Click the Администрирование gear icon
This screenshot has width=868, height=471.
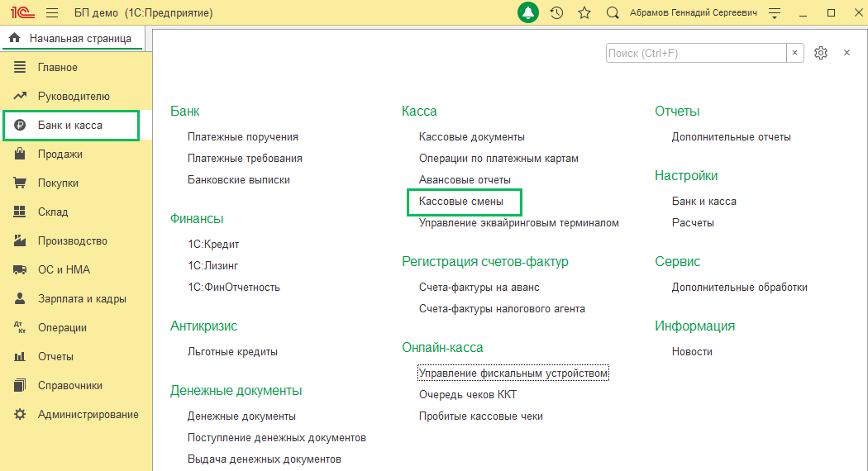[x=20, y=414]
